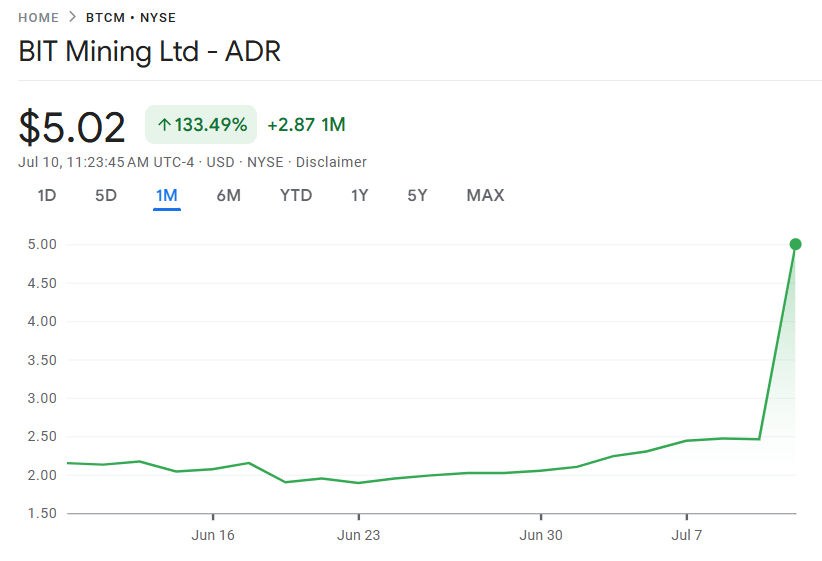Click the +2.87 1M change text

(307, 125)
